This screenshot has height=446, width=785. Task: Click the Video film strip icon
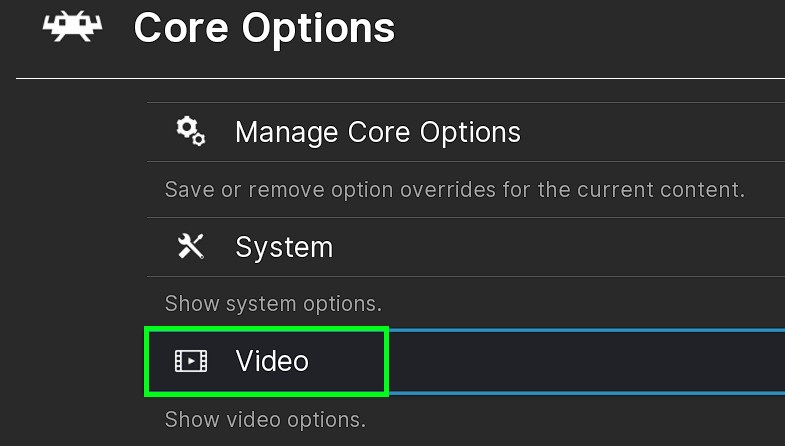(190, 360)
